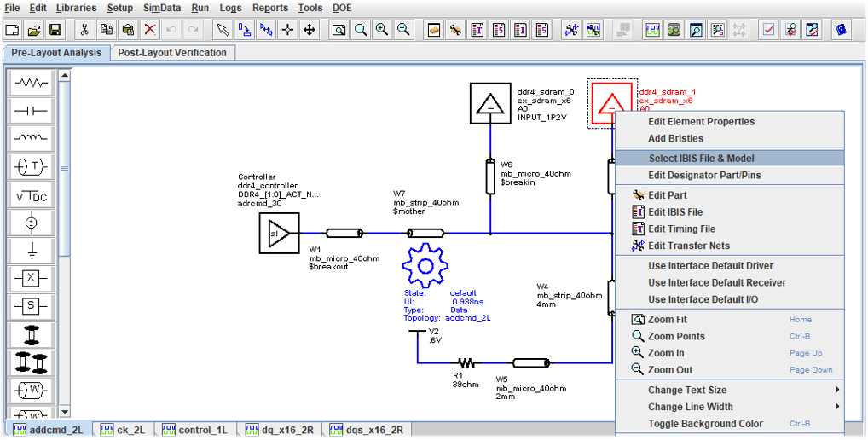The image size is (868, 440).
Task: Choose Add Bristles from context menu
Action: coord(730,138)
